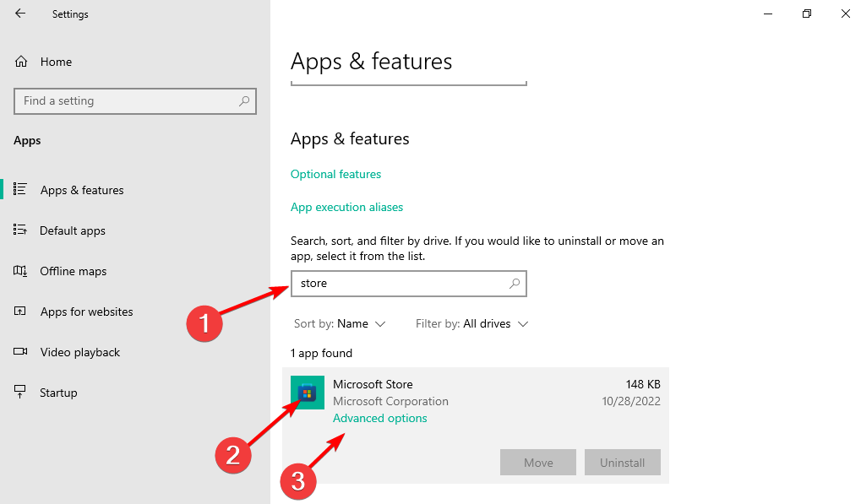Click the Microsoft Store app icon
This screenshot has width=861, height=504.
(308, 392)
